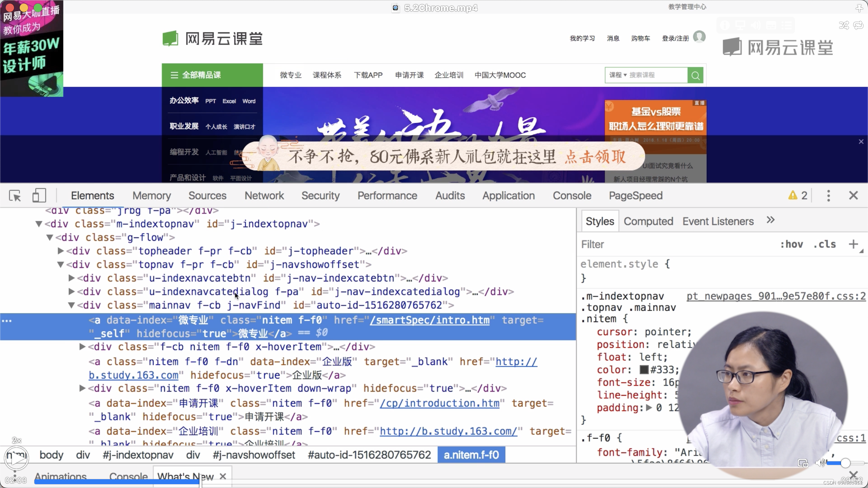Close the What's New drawer tab

[x=223, y=476]
